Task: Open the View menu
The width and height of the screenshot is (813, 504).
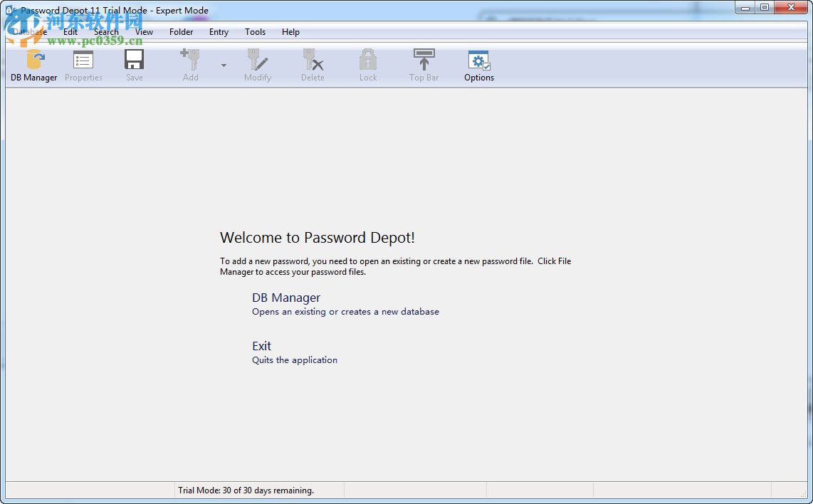Action: [144, 32]
